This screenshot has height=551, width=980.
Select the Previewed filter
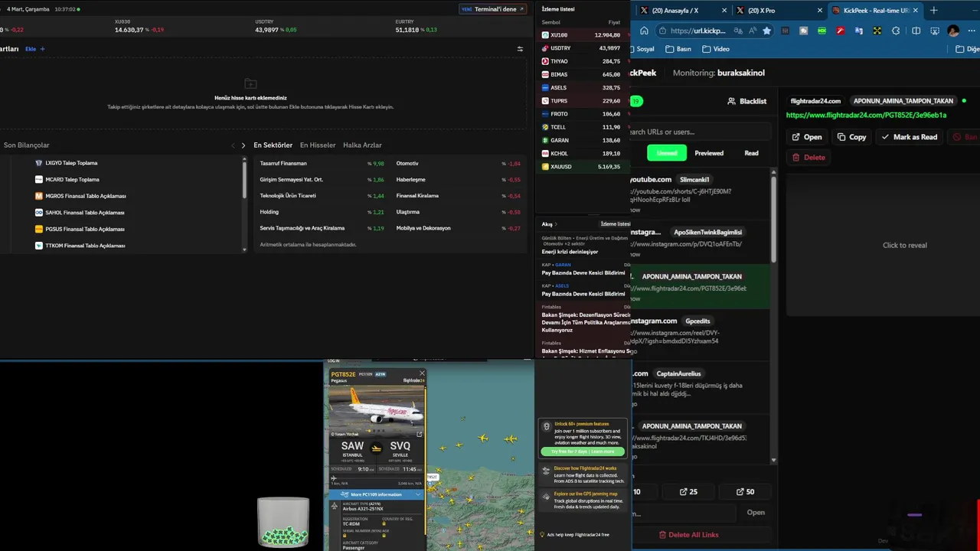709,153
